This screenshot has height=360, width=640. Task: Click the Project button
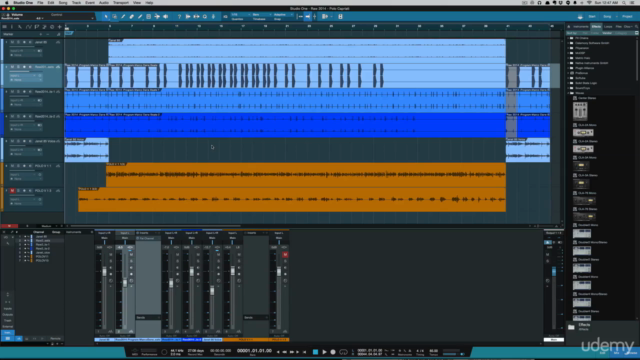coord(627,17)
